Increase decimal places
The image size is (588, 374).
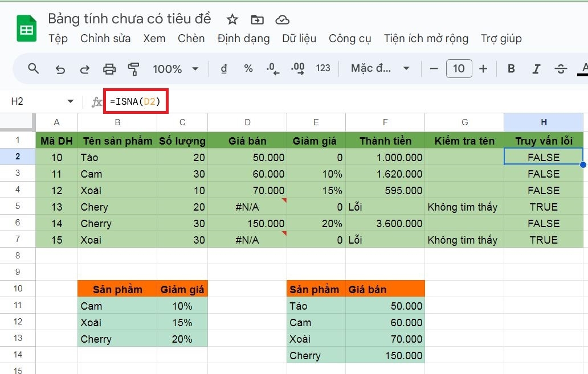298,69
